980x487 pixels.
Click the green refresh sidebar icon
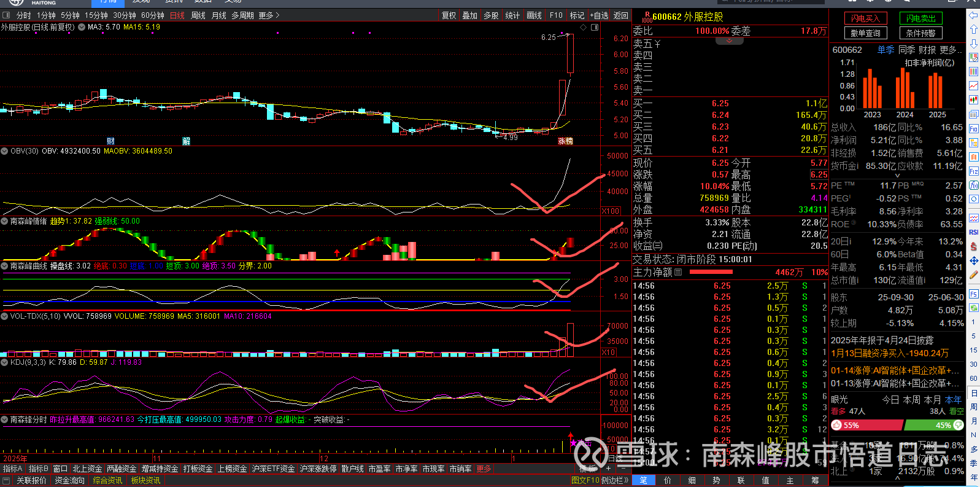pos(973,308)
